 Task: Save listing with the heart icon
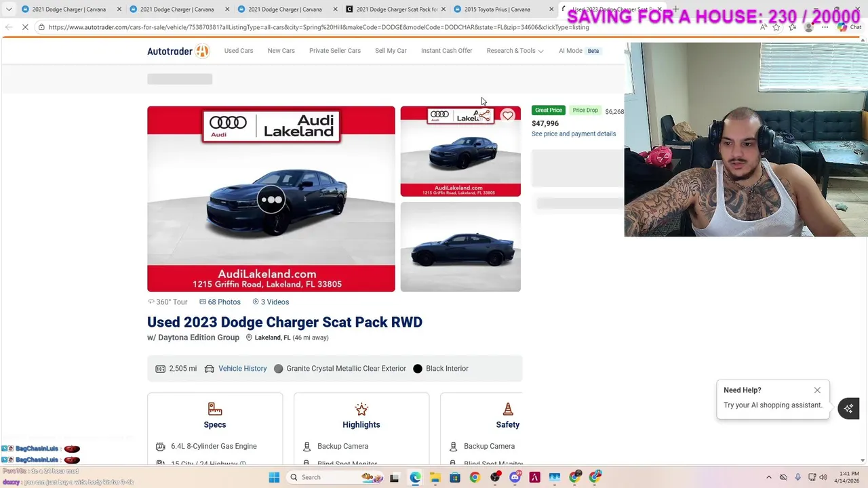pyautogui.click(x=507, y=116)
